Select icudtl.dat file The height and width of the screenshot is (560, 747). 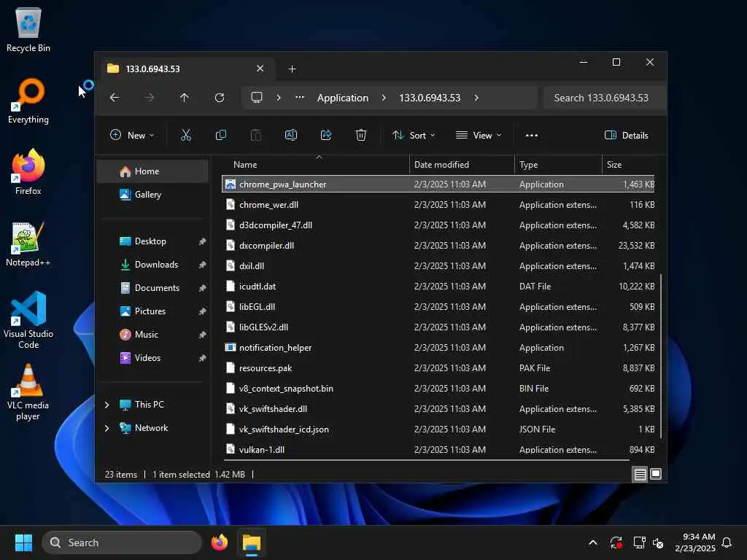coord(438,287)
